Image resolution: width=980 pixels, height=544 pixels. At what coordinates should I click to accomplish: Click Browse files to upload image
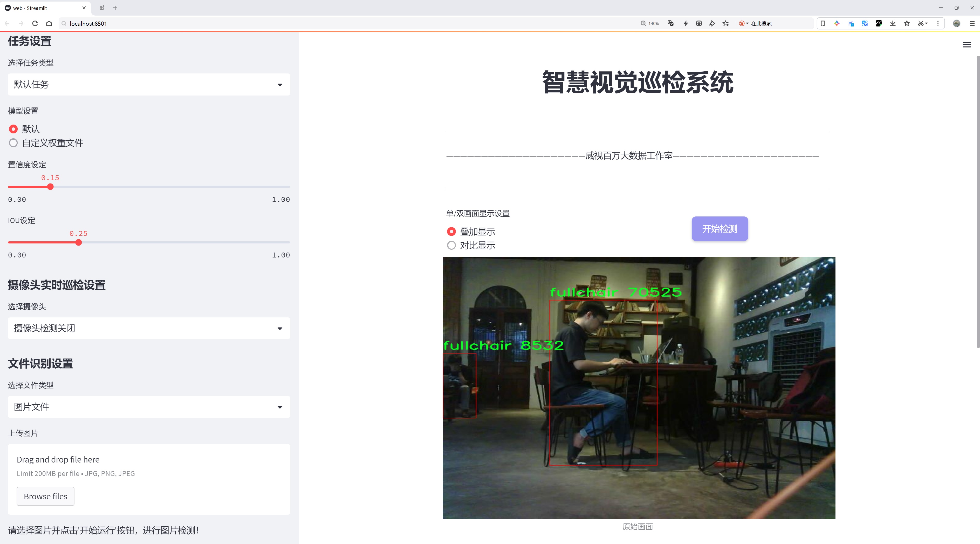coord(45,497)
